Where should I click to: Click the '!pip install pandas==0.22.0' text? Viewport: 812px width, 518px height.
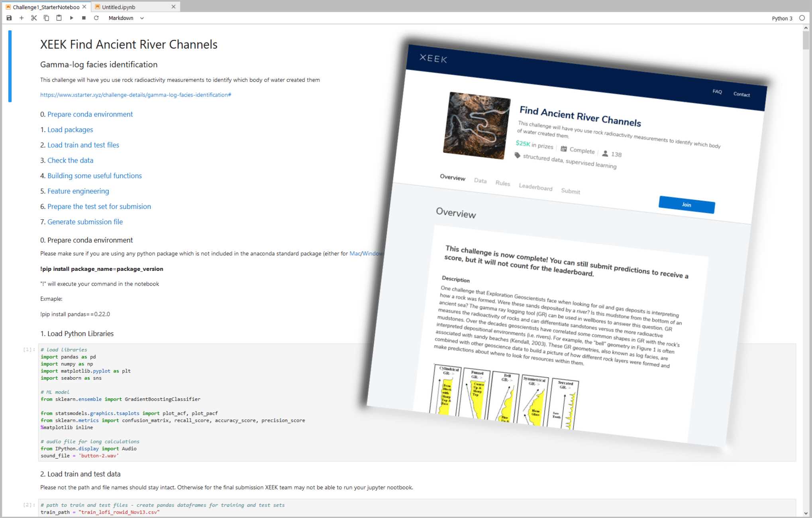[x=75, y=314]
